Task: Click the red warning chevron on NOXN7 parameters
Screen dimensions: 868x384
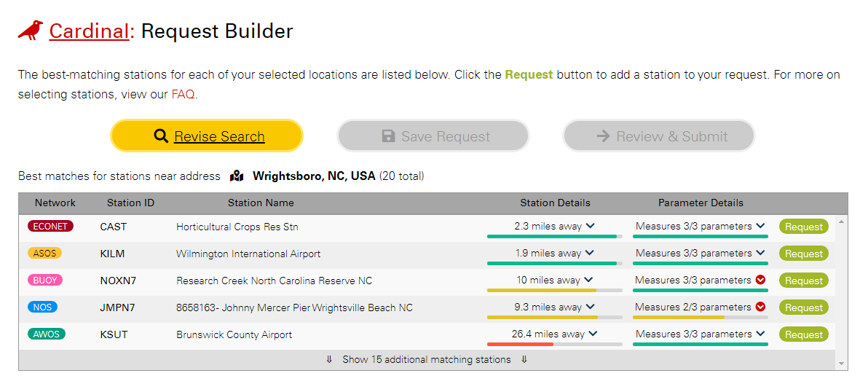Action: pos(761,281)
